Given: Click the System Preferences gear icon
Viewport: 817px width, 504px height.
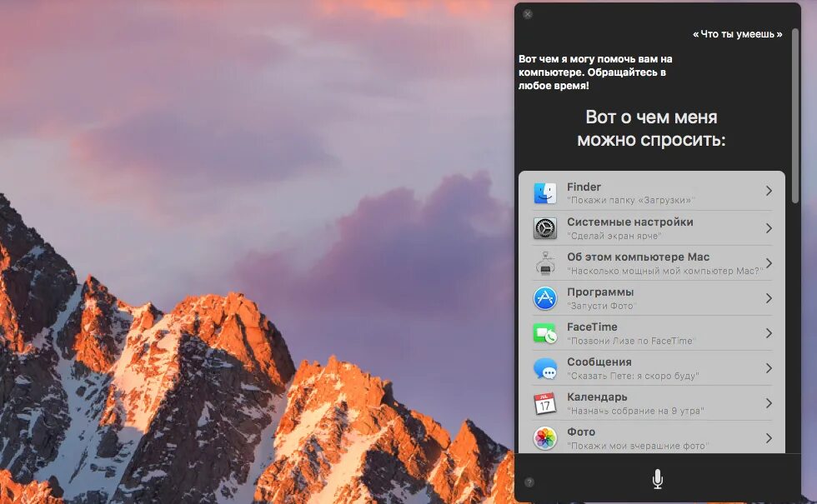Looking at the screenshot, I should [x=545, y=228].
